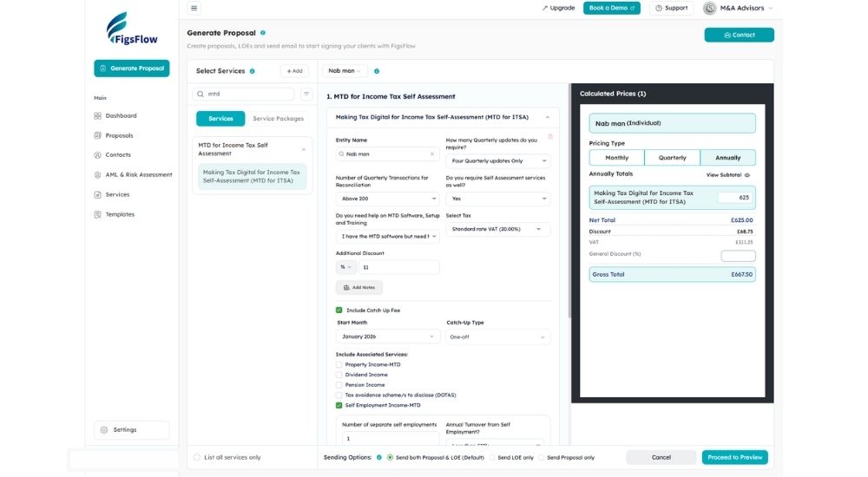Click the Additional Discount value field
Screen dimensions: 868x477
(399, 267)
